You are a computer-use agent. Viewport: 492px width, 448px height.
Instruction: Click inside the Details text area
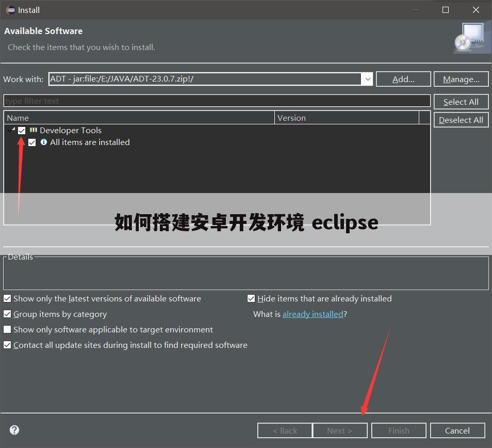click(x=245, y=275)
